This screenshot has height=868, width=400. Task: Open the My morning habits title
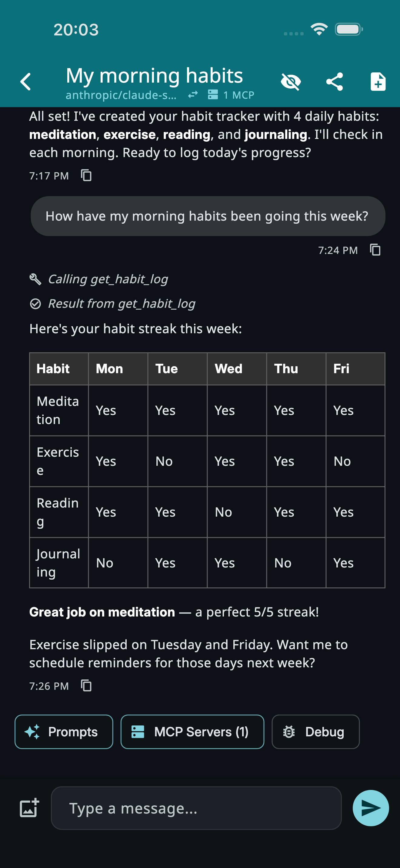tap(154, 75)
